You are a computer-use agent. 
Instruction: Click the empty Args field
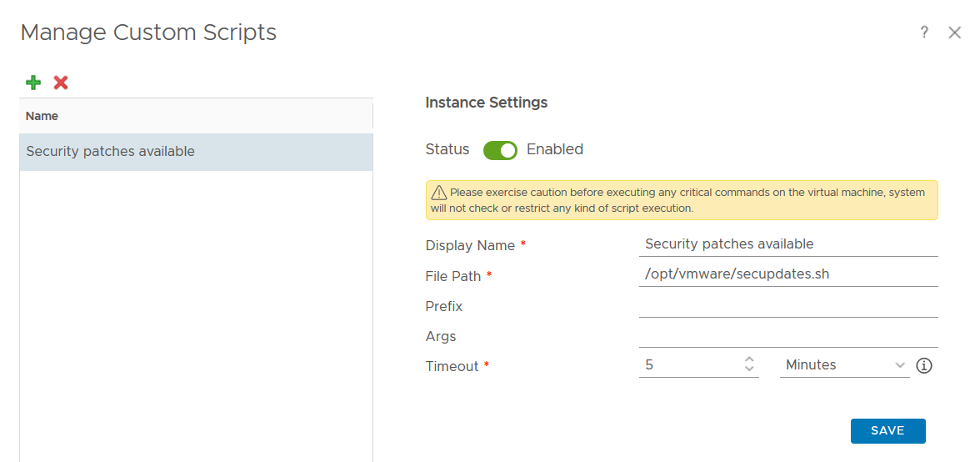787,335
